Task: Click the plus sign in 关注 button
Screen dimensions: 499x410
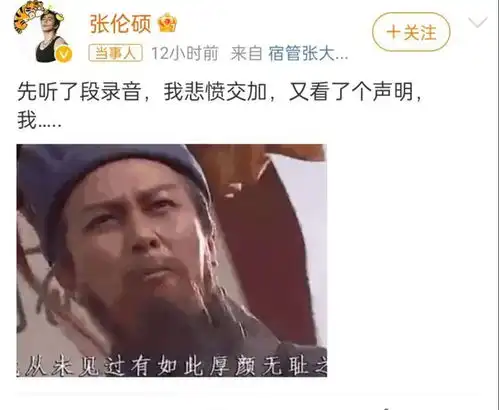Action: (x=394, y=32)
